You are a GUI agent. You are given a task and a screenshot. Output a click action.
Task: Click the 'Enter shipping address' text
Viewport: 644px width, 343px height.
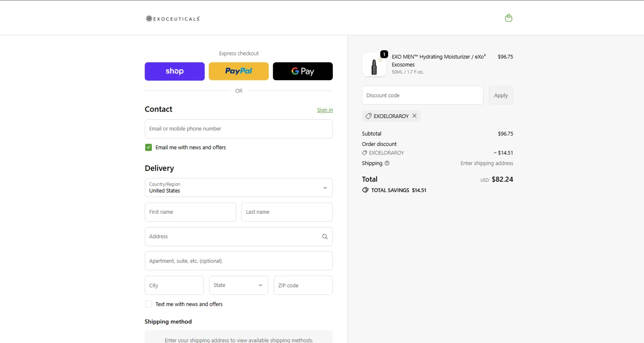click(487, 163)
